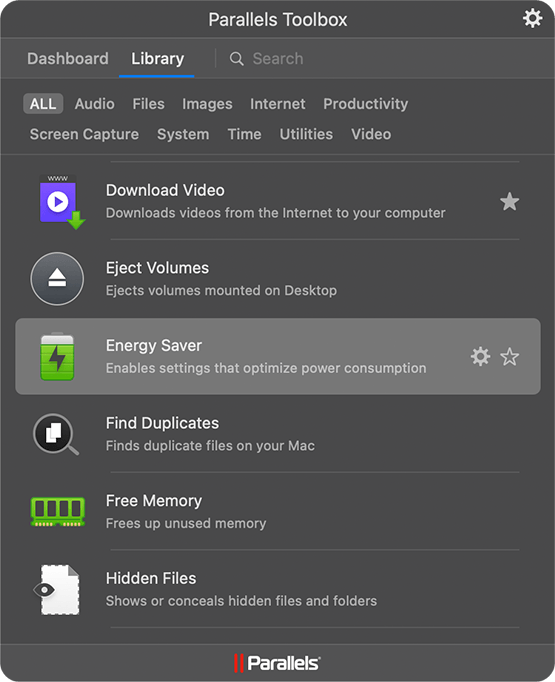The height and width of the screenshot is (682, 555).
Task: Filter tools by Video category
Action: (x=371, y=134)
